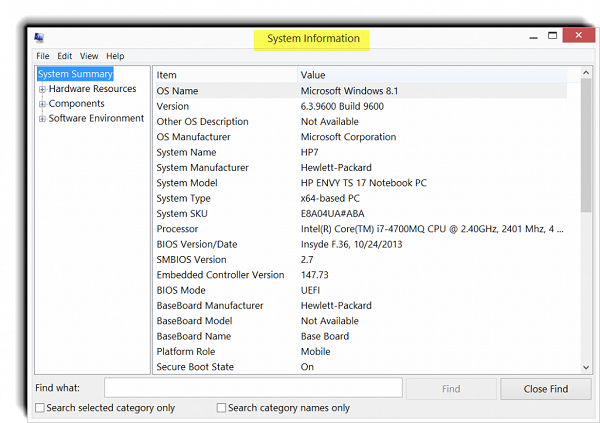The width and height of the screenshot is (600, 423).
Task: Open the Help menu
Action: click(x=115, y=56)
